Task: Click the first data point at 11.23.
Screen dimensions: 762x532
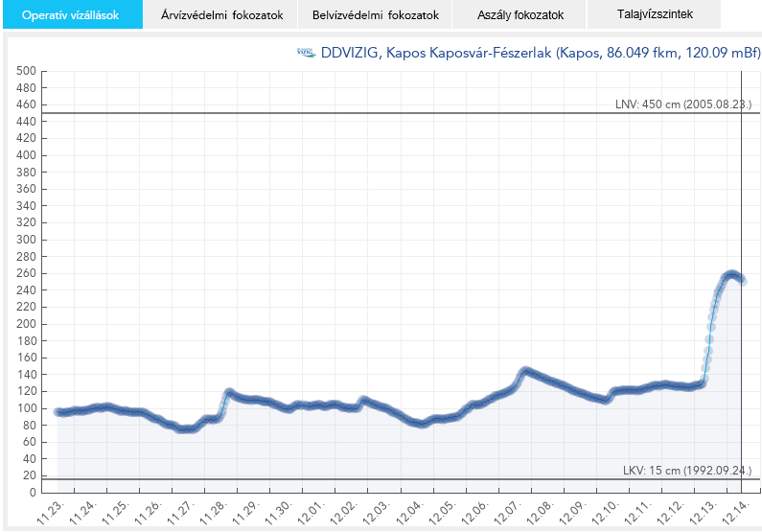Action: tap(58, 412)
